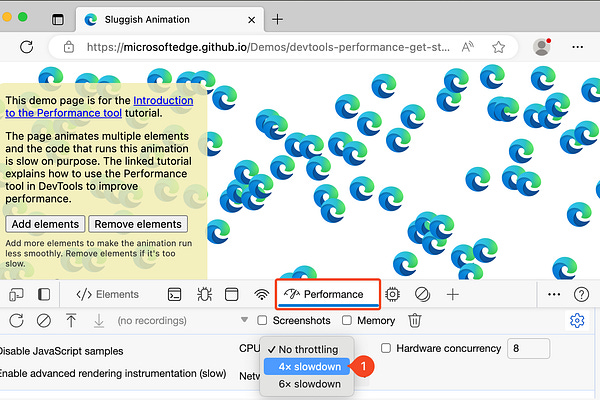Check the Hardware concurrency option
Screen dimensions: 600x400
pyautogui.click(x=386, y=348)
